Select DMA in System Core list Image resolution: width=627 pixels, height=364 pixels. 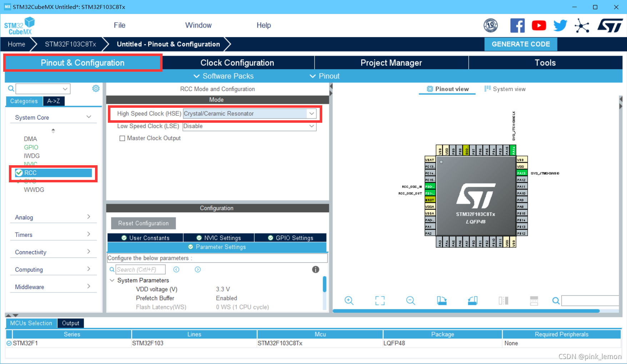[x=30, y=139]
